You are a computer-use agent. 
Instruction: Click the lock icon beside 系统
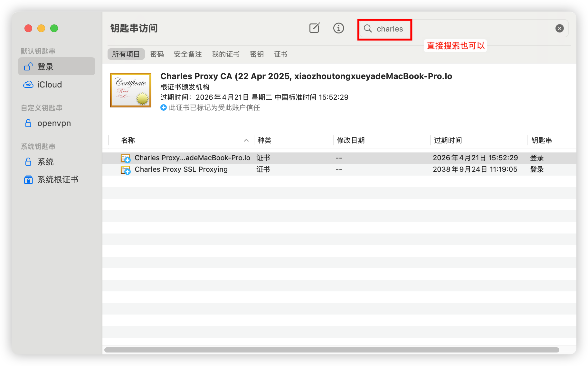pyautogui.click(x=28, y=162)
